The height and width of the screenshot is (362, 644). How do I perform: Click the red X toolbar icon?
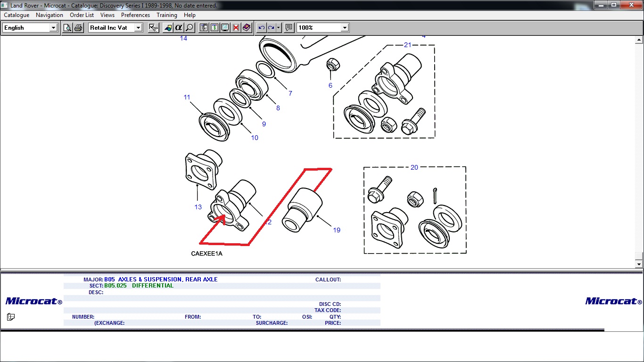click(x=236, y=28)
